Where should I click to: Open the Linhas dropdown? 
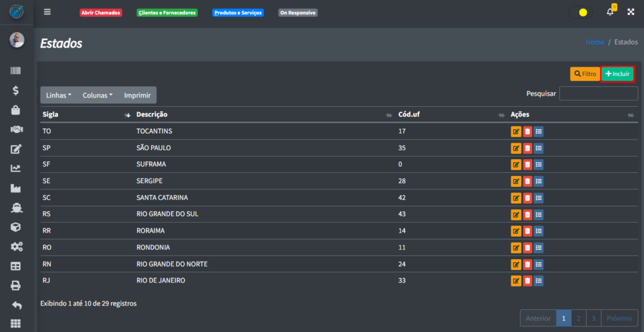point(58,96)
